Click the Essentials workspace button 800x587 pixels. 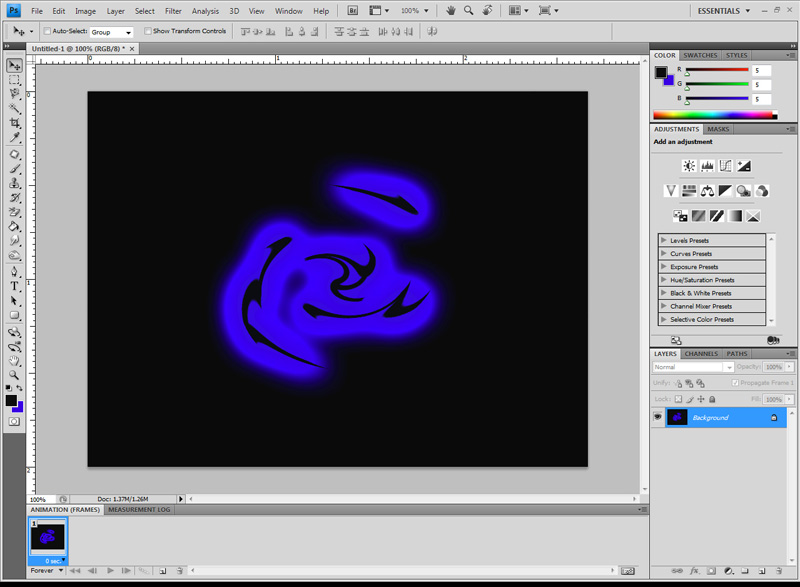coord(720,11)
